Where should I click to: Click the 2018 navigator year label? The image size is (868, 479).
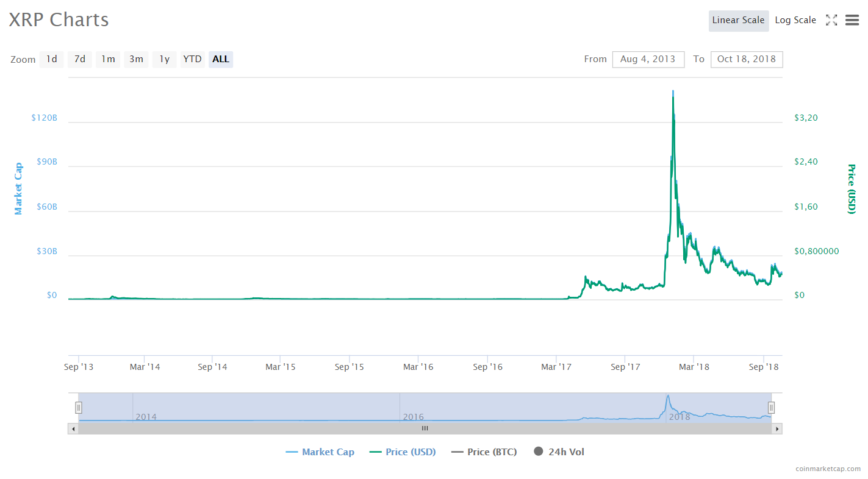[680, 417]
